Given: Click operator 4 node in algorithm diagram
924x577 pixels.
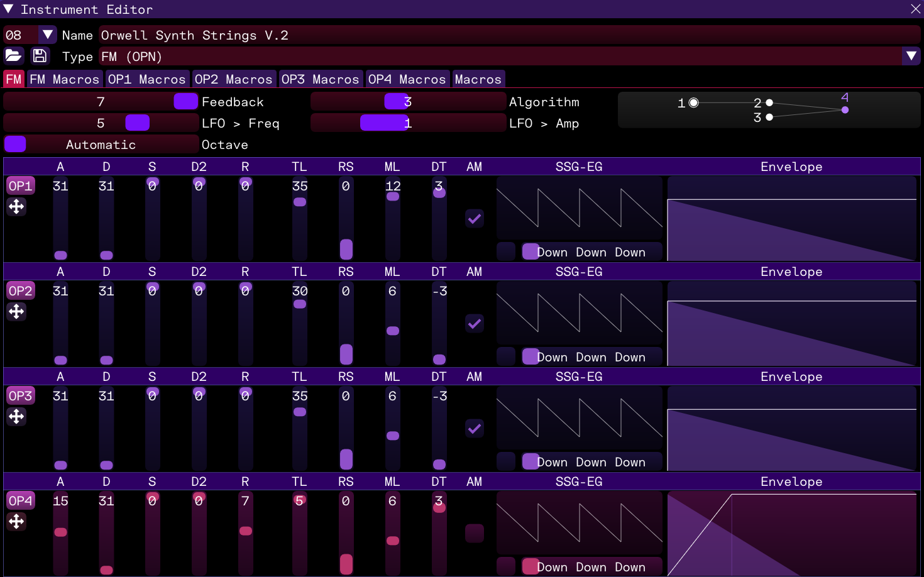Looking at the screenshot, I should (845, 109).
